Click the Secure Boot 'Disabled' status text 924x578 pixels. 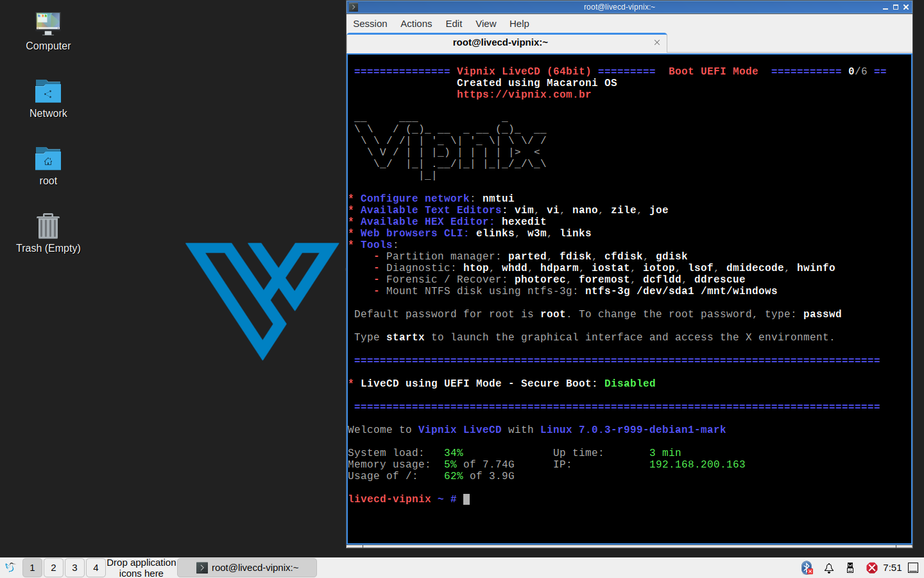tap(629, 383)
